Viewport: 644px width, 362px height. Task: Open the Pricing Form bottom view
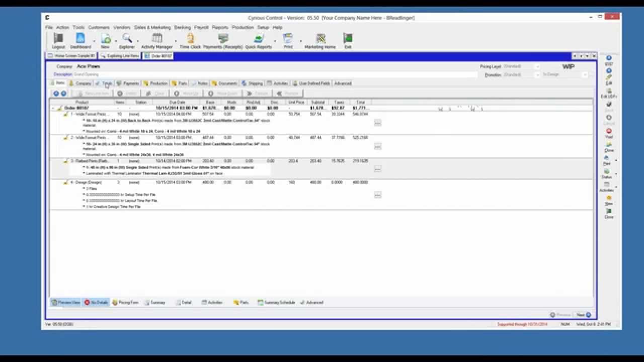coord(125,302)
